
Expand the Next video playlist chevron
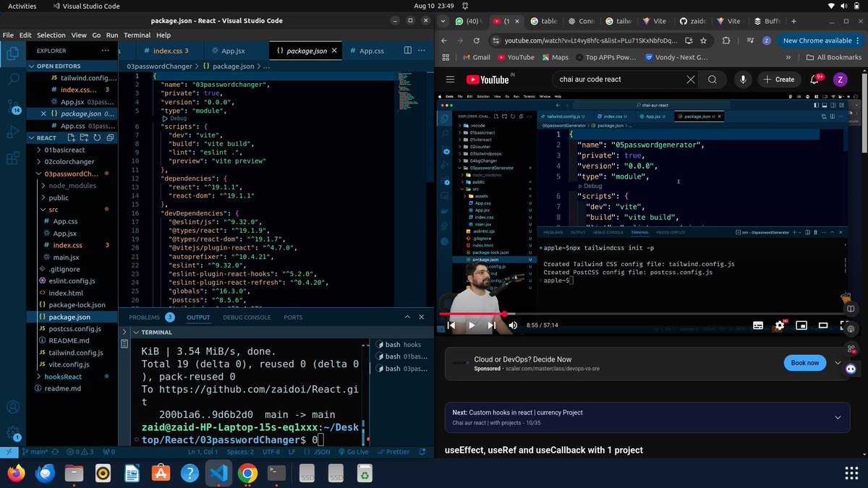[x=838, y=417]
